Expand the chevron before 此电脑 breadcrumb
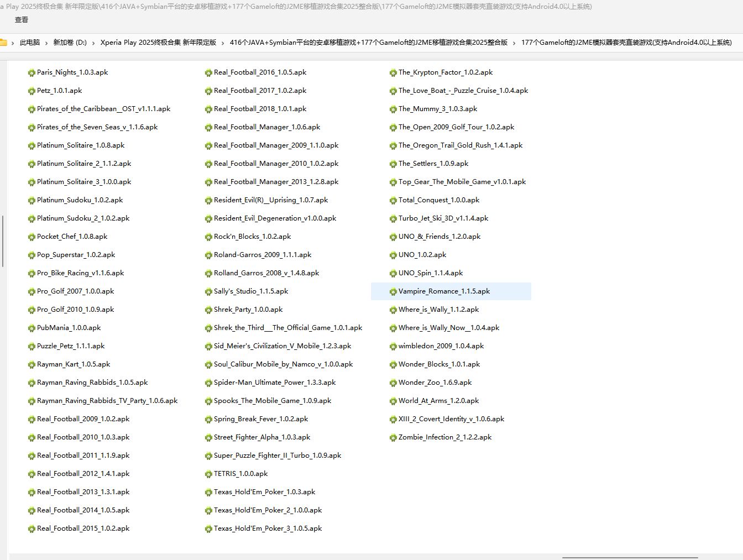This screenshot has width=743, height=560. pyautogui.click(x=13, y=43)
